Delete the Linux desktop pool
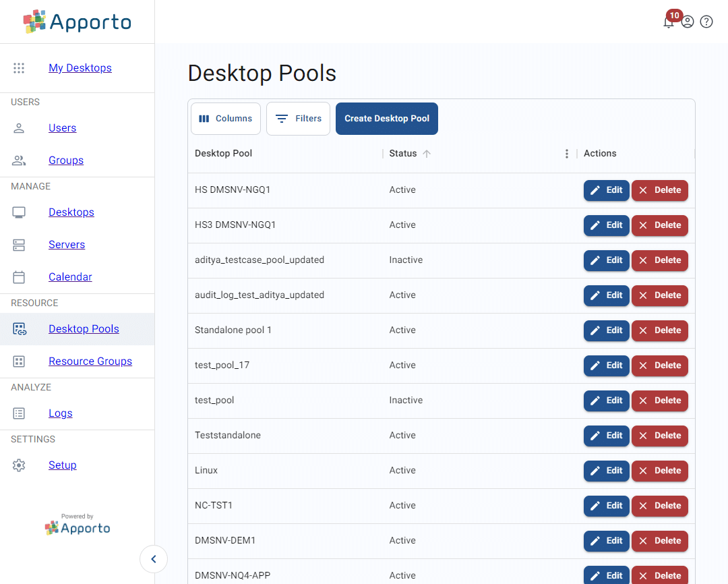The height and width of the screenshot is (584, 728). pos(659,471)
